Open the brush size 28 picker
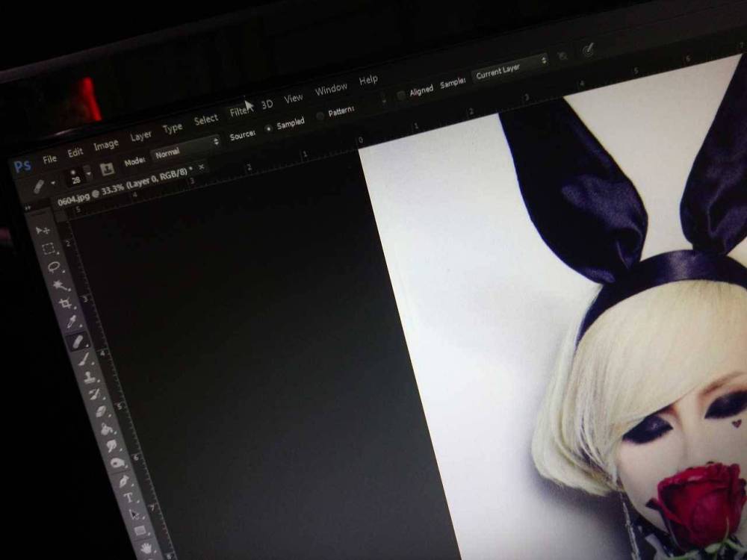747x560 pixels. tap(89, 173)
